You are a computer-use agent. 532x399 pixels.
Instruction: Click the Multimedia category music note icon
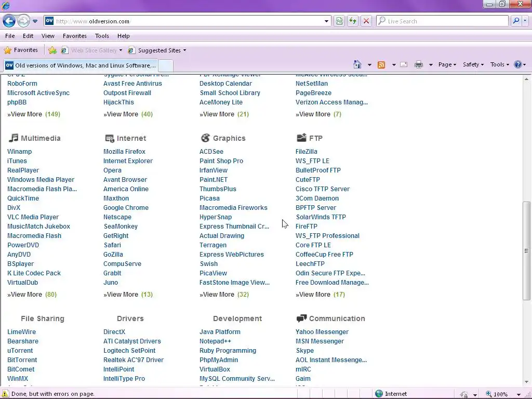coord(13,138)
